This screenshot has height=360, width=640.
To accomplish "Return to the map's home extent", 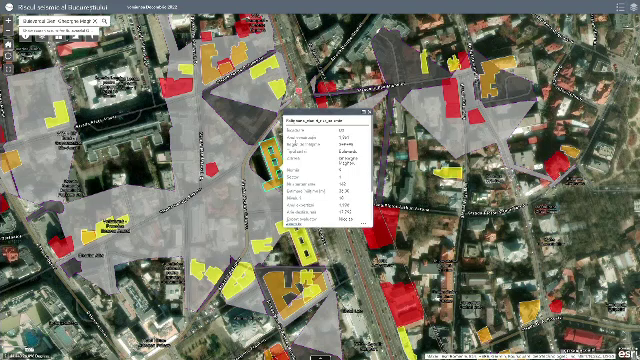I will point(8,44).
